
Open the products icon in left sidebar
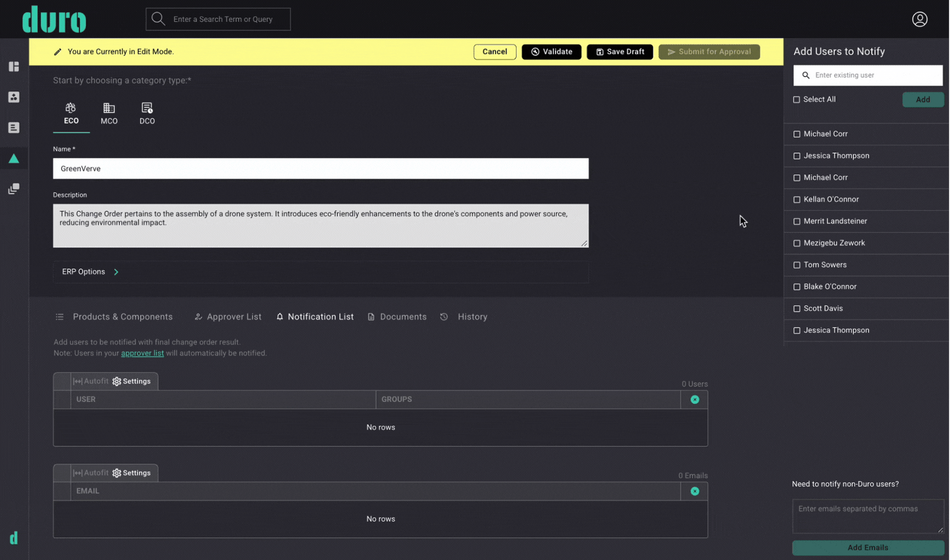tap(14, 97)
